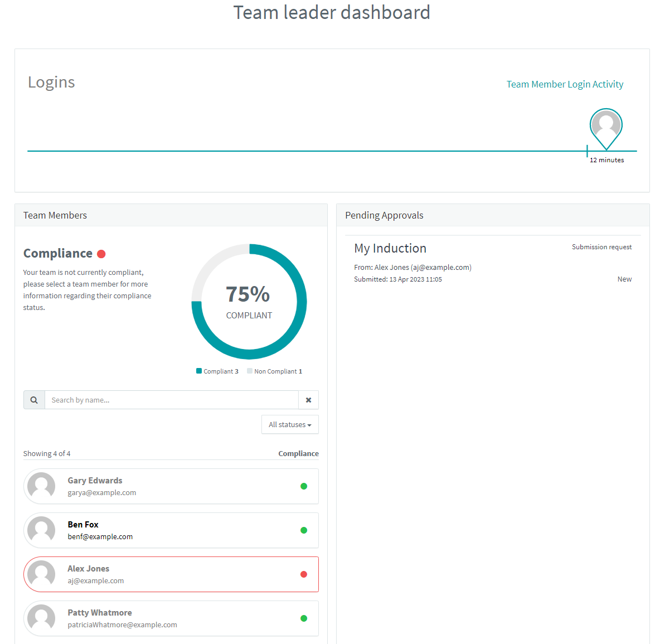The width and height of the screenshot is (660, 644).
Task: Toggle the Non Compliant 1 legend swatch
Action: tap(250, 371)
